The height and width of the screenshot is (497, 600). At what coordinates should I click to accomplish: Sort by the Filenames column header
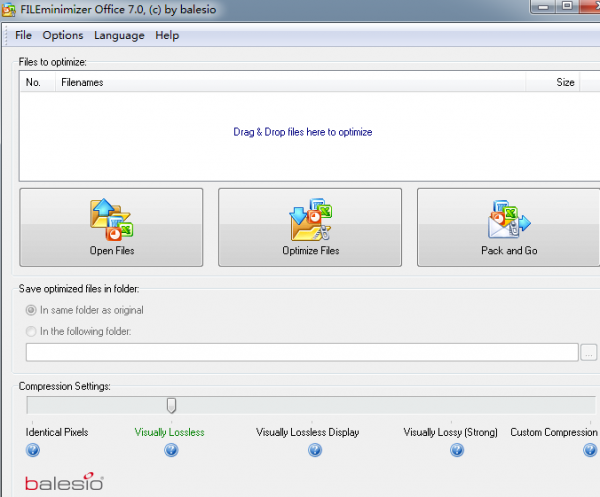click(291, 82)
